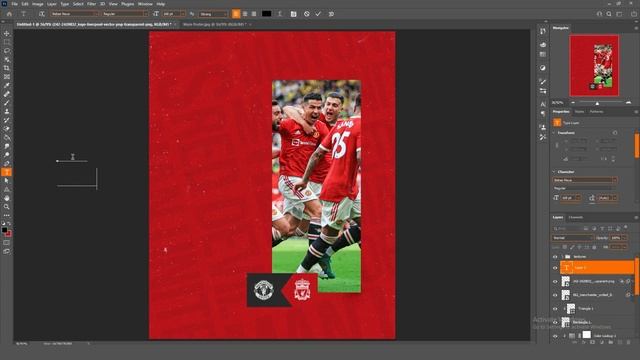The width and height of the screenshot is (640, 360).
Task: Open the Window menu
Action: pos(145,4)
